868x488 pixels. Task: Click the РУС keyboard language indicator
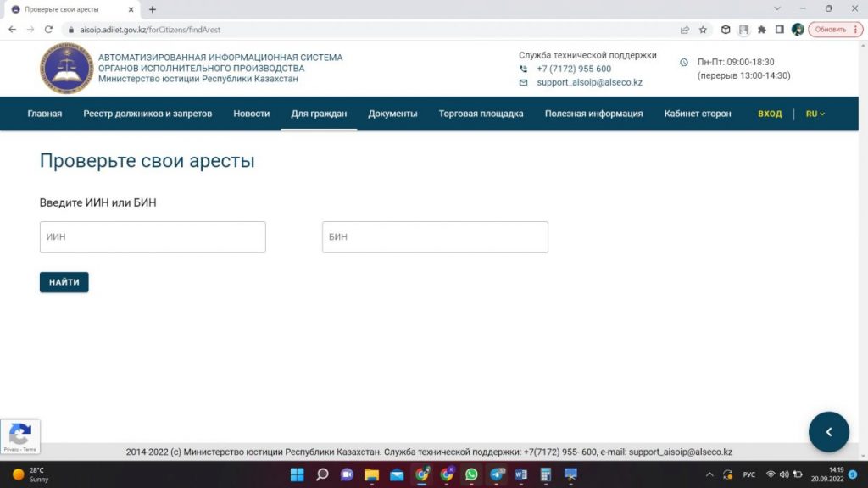click(749, 474)
